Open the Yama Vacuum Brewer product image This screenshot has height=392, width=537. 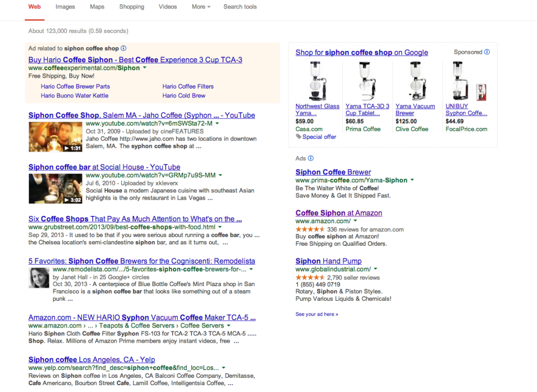pos(417,81)
